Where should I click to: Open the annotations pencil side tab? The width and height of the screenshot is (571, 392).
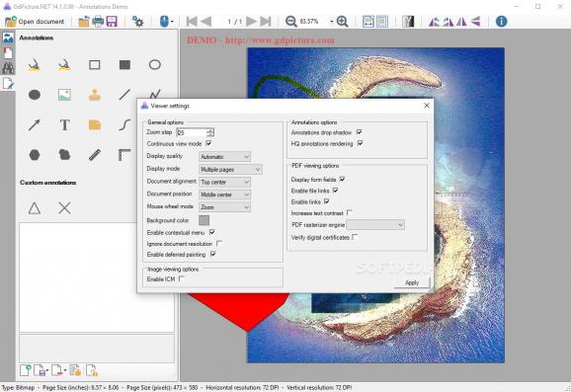[8, 84]
